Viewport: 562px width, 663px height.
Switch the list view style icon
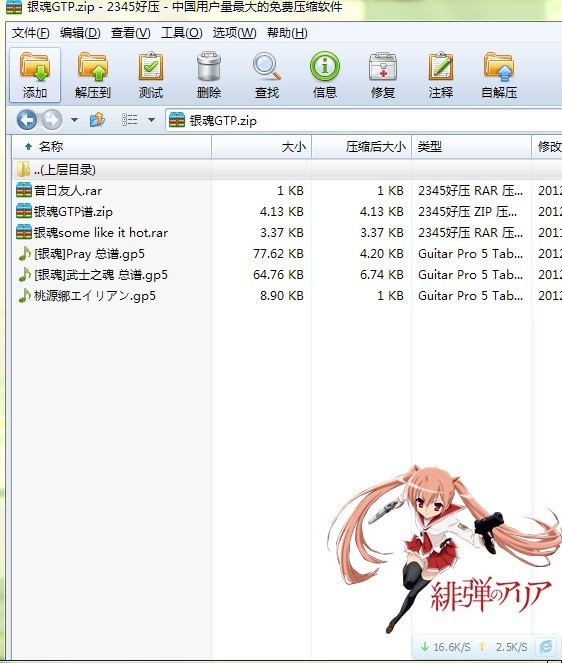[x=129, y=120]
